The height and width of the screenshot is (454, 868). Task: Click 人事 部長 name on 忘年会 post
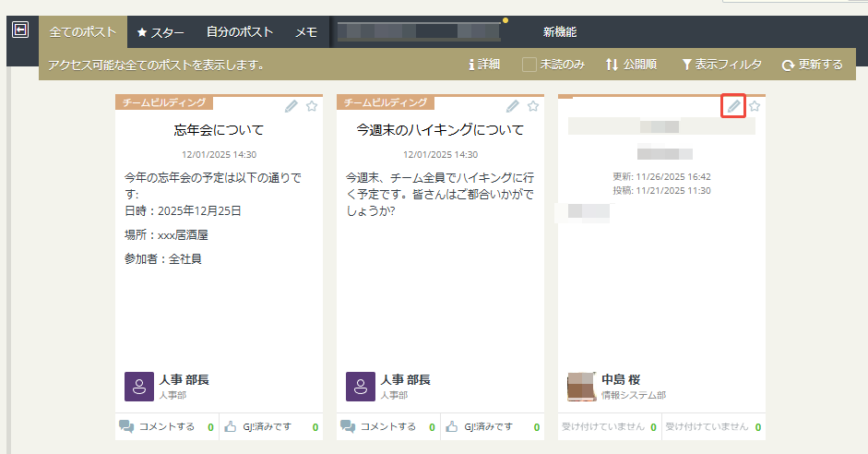click(184, 380)
